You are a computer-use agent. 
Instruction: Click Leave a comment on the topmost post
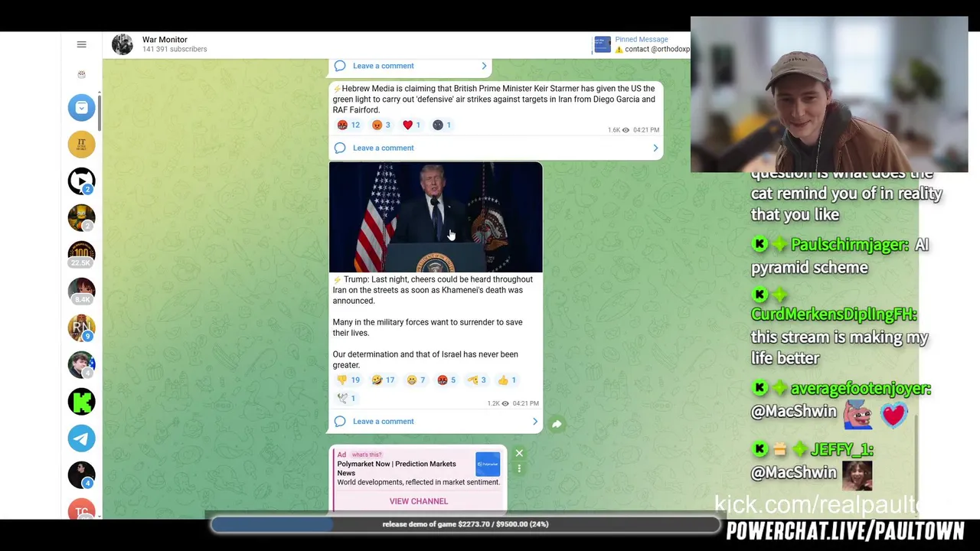pyautogui.click(x=383, y=66)
